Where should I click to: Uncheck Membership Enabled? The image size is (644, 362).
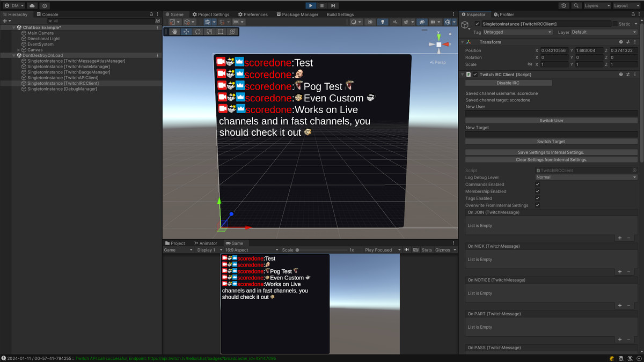(538, 191)
